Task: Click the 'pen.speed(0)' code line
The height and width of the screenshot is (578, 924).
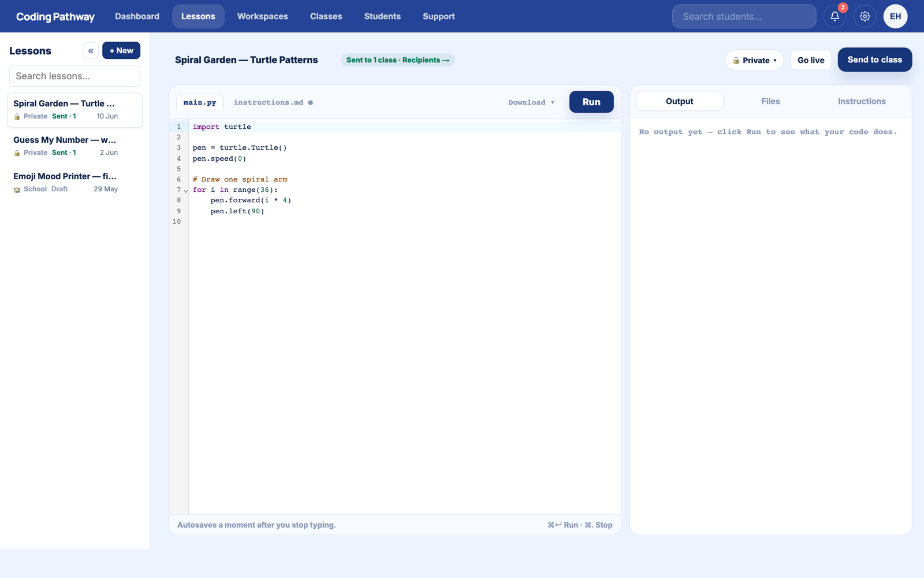Action: (x=219, y=158)
